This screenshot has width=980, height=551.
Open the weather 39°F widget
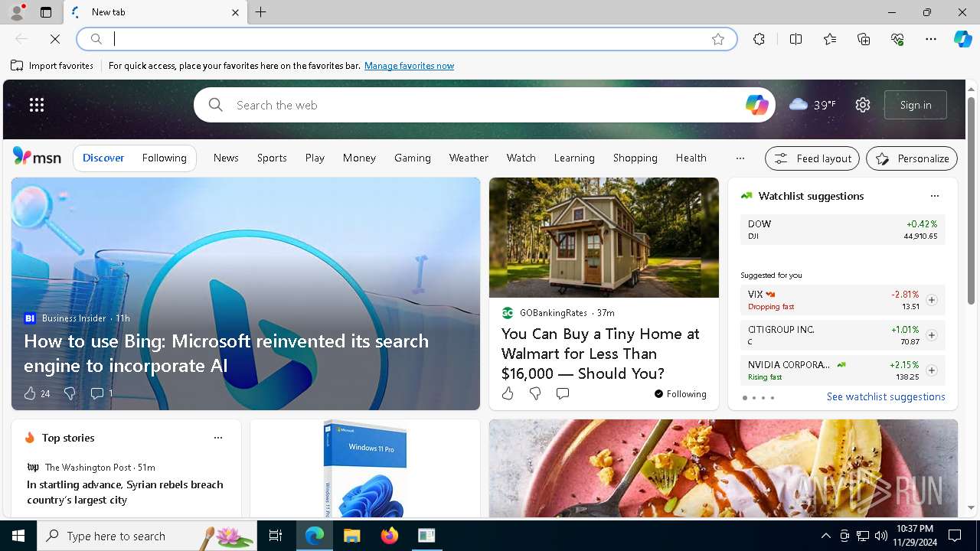(x=812, y=105)
